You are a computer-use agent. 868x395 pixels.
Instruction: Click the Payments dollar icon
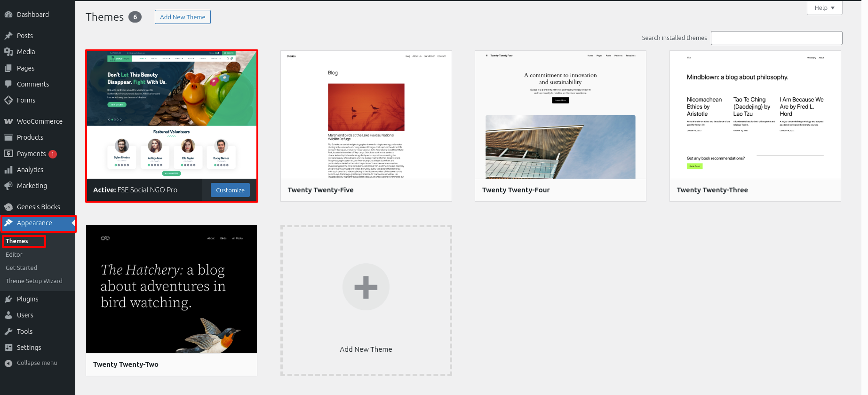pos(8,153)
